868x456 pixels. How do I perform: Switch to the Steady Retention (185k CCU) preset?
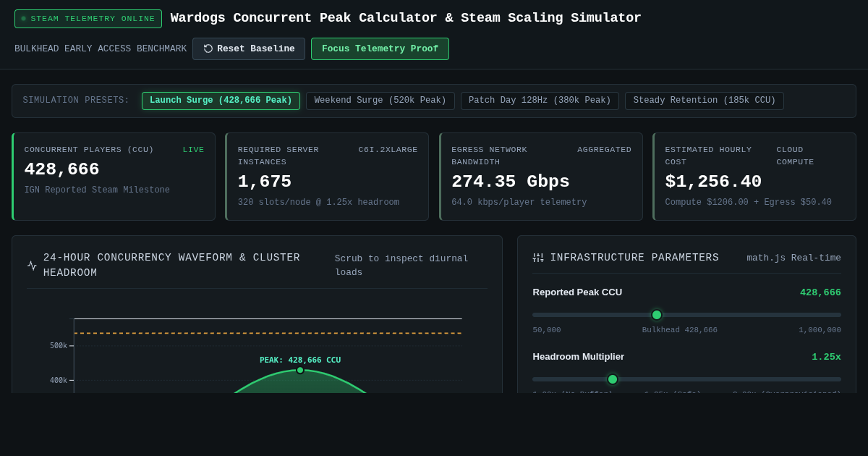[x=705, y=101]
